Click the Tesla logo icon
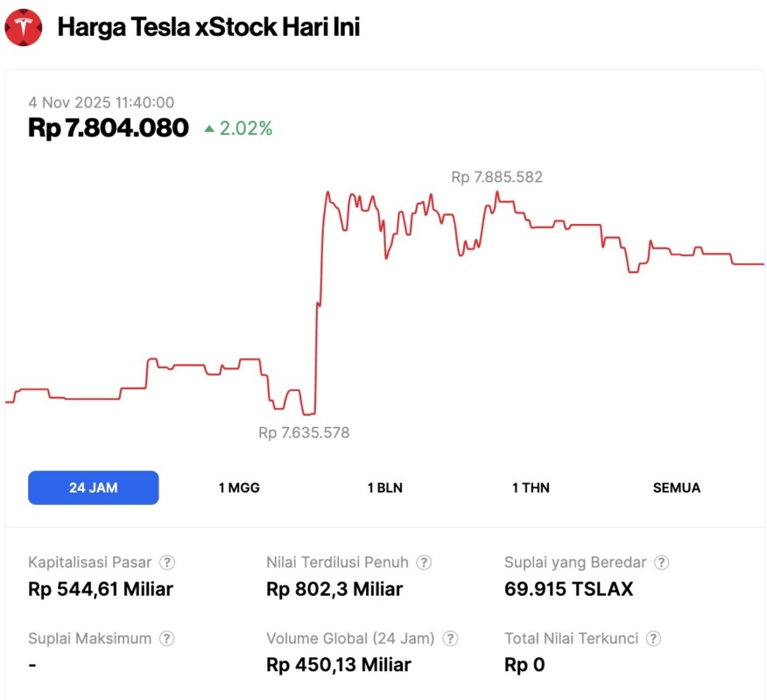 [24, 27]
